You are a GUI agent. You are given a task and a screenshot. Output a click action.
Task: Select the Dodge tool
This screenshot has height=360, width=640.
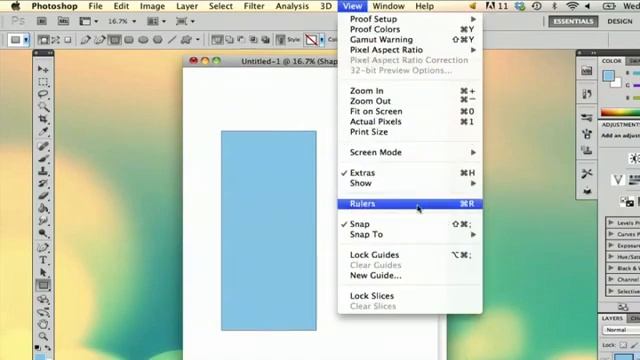coord(43,233)
